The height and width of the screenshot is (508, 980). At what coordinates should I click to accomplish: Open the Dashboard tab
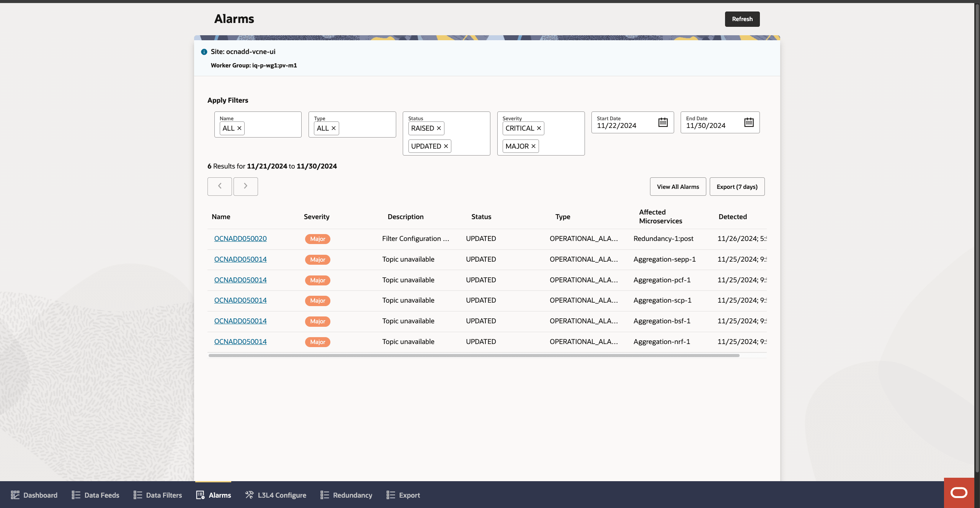tap(34, 495)
